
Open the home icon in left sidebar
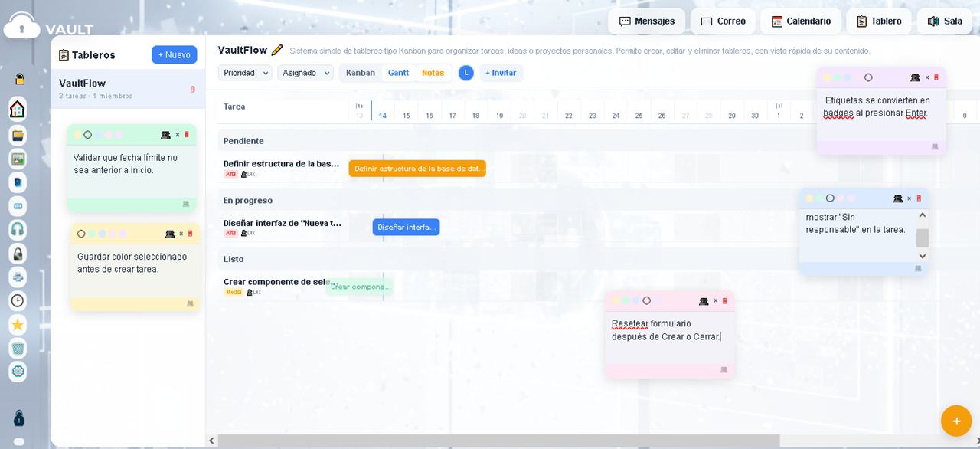coord(18,109)
